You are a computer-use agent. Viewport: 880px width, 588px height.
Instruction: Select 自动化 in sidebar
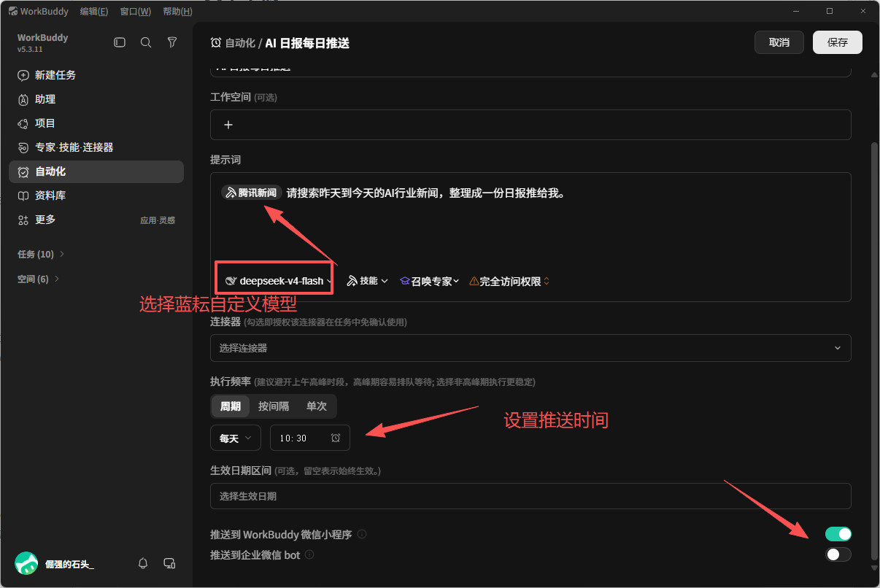[96, 171]
